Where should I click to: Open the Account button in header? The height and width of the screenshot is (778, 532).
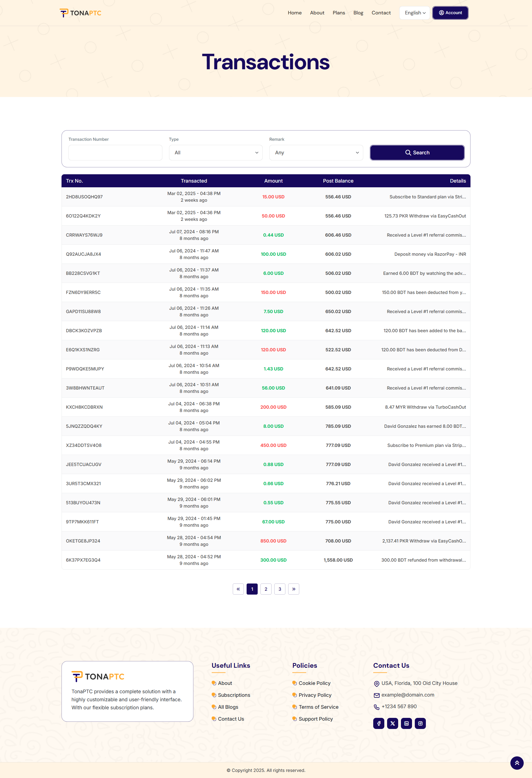(x=450, y=13)
